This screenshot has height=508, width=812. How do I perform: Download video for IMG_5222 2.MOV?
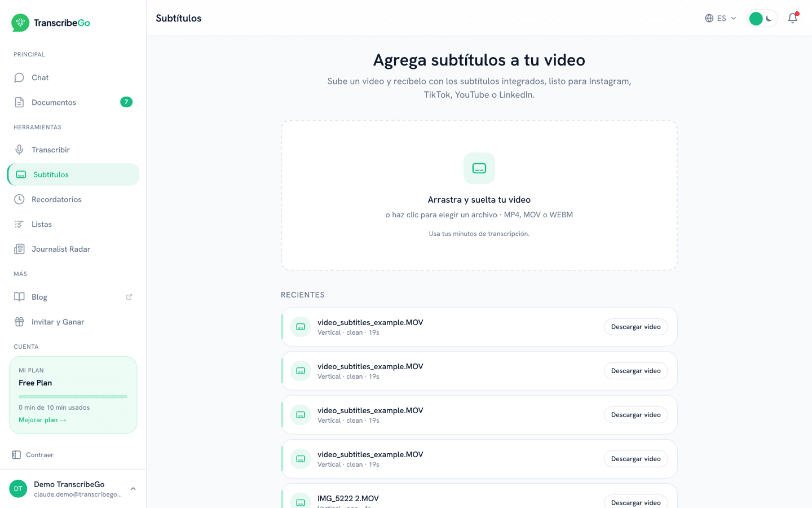click(636, 501)
